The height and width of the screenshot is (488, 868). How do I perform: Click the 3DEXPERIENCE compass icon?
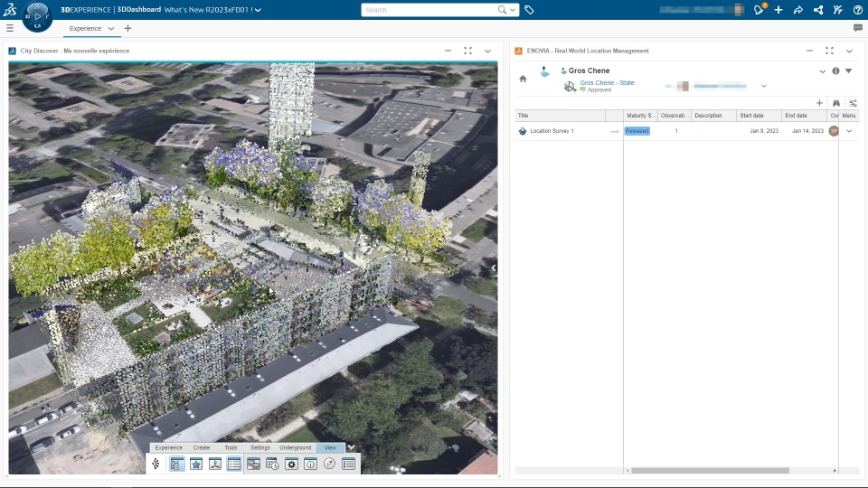point(37,15)
